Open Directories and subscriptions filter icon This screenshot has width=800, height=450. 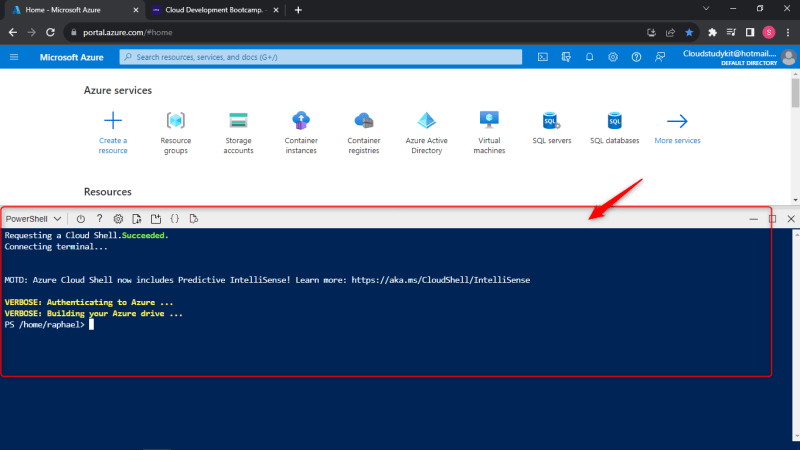click(x=566, y=57)
